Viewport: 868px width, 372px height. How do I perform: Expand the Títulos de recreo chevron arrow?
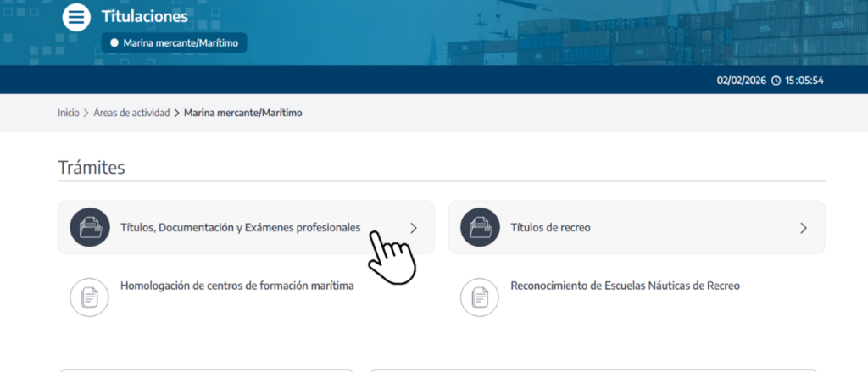tap(804, 228)
